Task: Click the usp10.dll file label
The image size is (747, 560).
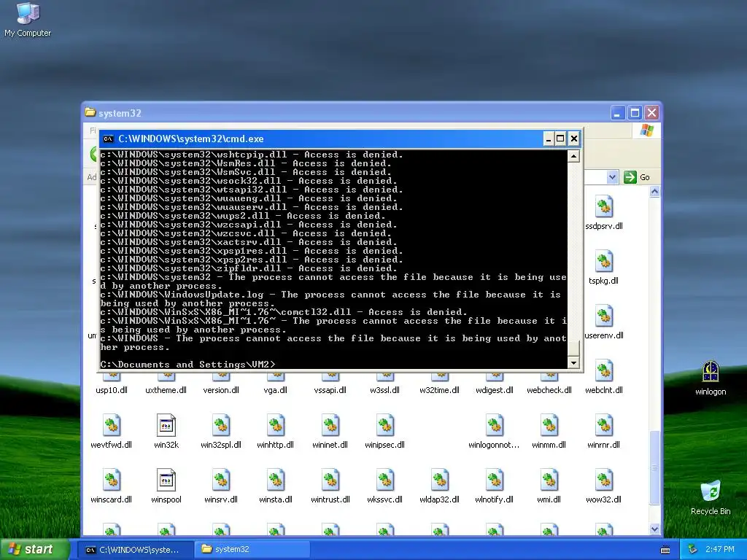Action: (112, 390)
